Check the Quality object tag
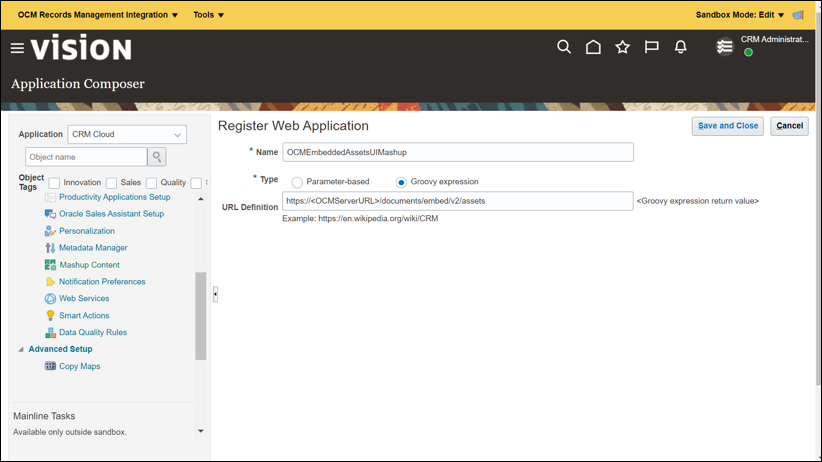The image size is (822, 462). (152, 183)
